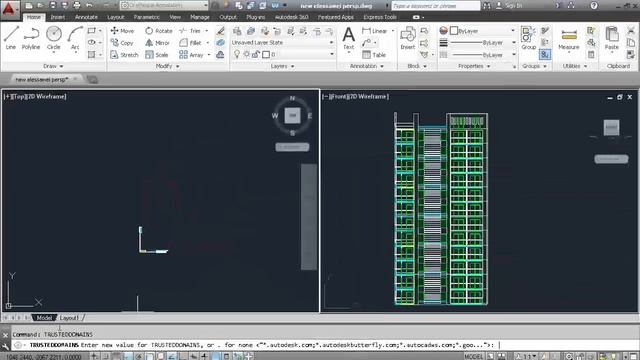Toggle group selection highlighted button
This screenshot has height=360, width=640.
click(x=545, y=54)
